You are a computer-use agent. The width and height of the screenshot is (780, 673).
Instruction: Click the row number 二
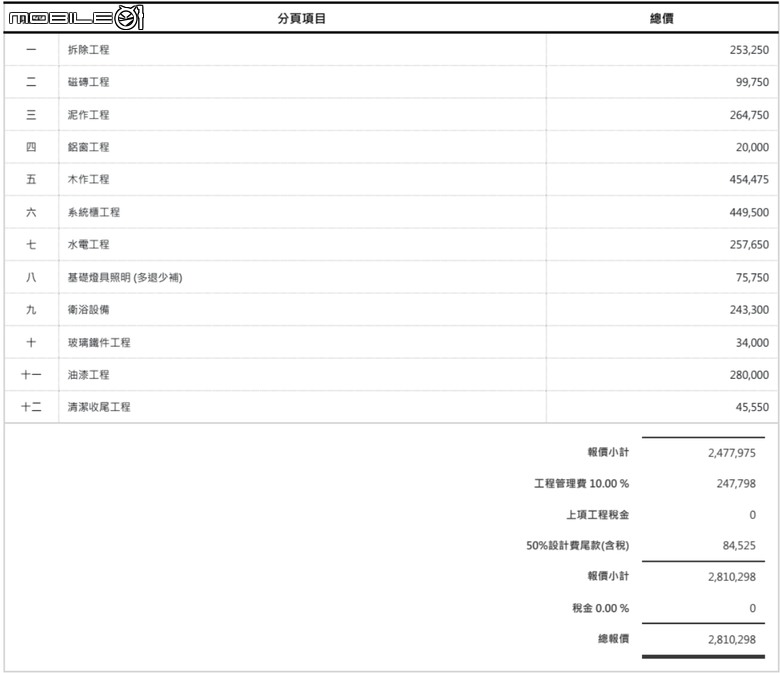coord(31,82)
